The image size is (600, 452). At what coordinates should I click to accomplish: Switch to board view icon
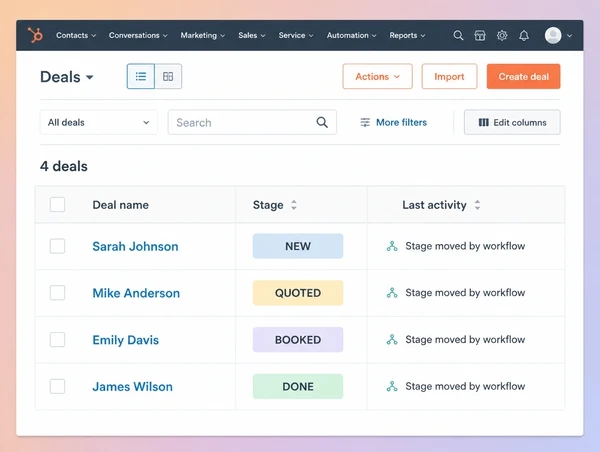coord(168,77)
